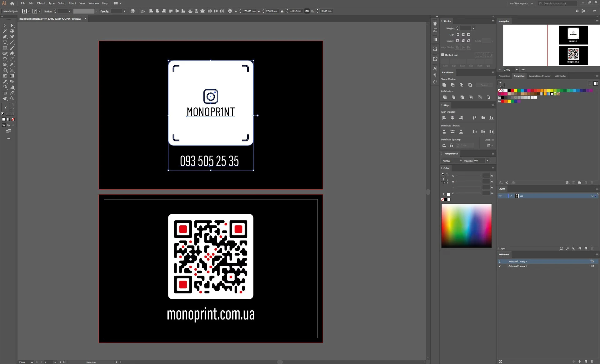This screenshot has height=364, width=600.
Task: Select the Paintbrush tool
Action: point(12,48)
